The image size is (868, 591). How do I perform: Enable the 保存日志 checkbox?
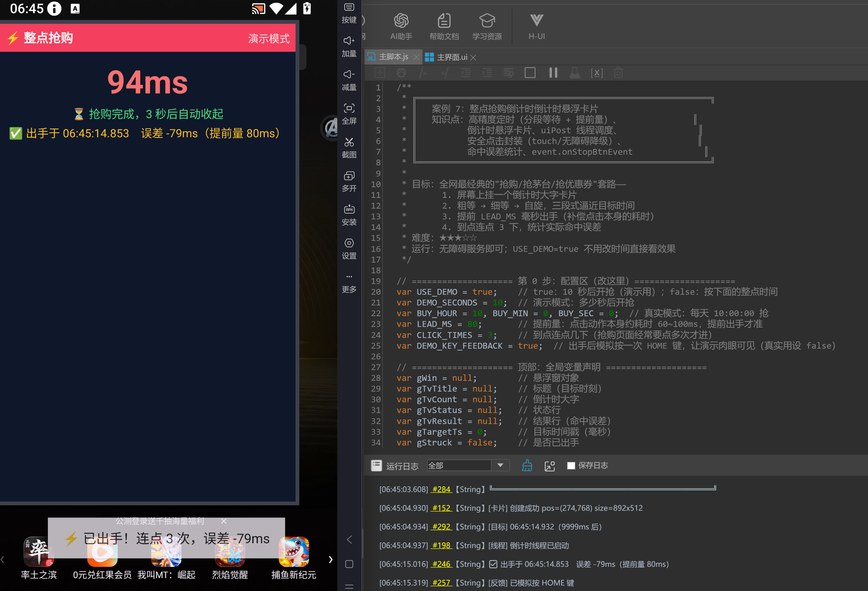571,465
